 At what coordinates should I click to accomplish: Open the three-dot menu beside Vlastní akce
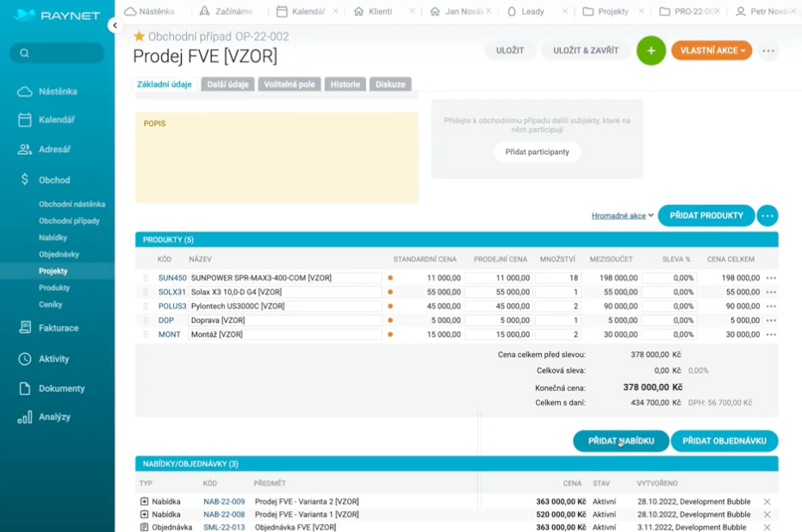click(768, 51)
